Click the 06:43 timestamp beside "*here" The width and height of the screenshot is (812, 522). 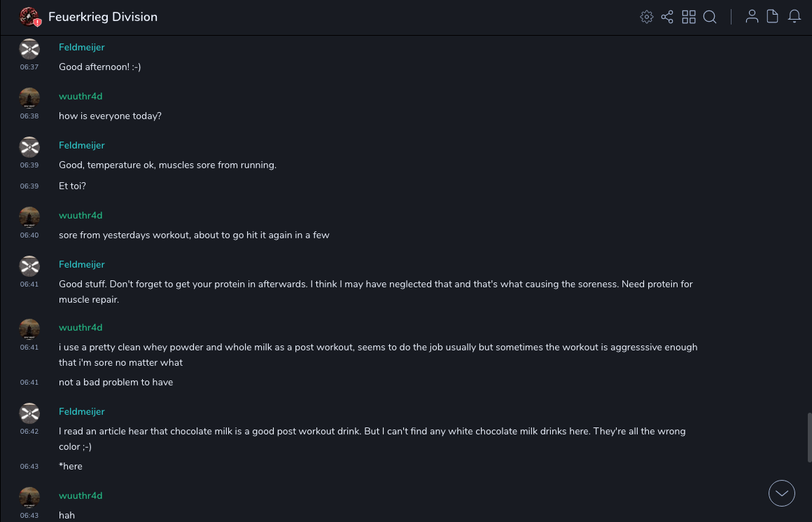coord(29,467)
